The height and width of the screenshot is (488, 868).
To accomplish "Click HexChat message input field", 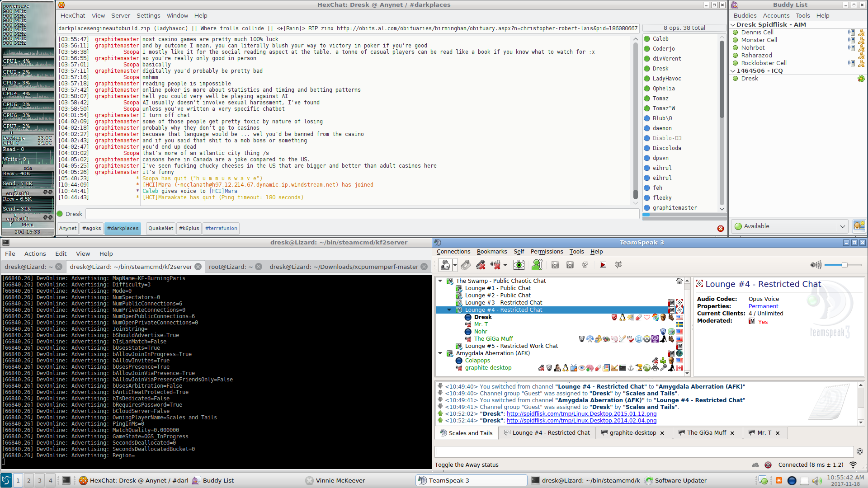I will pos(362,213).
